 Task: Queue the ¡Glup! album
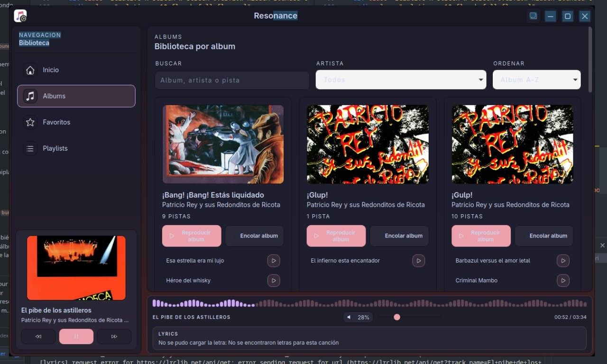399,236
